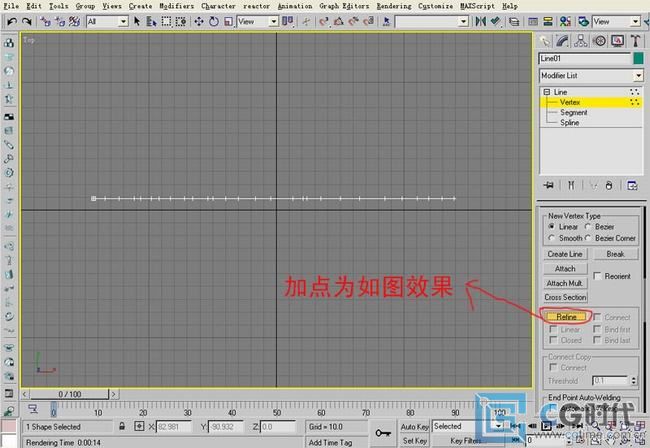
Task: Select the Segment sub-object level
Action: [573, 112]
